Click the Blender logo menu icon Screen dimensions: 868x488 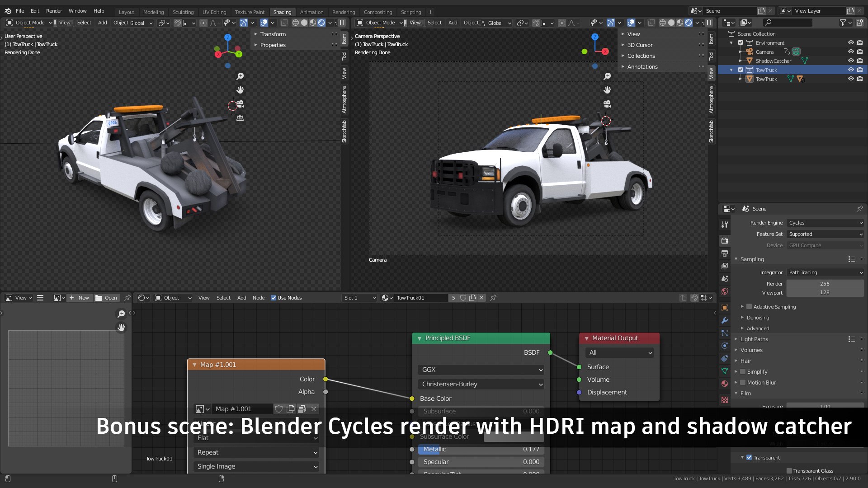(x=8, y=11)
